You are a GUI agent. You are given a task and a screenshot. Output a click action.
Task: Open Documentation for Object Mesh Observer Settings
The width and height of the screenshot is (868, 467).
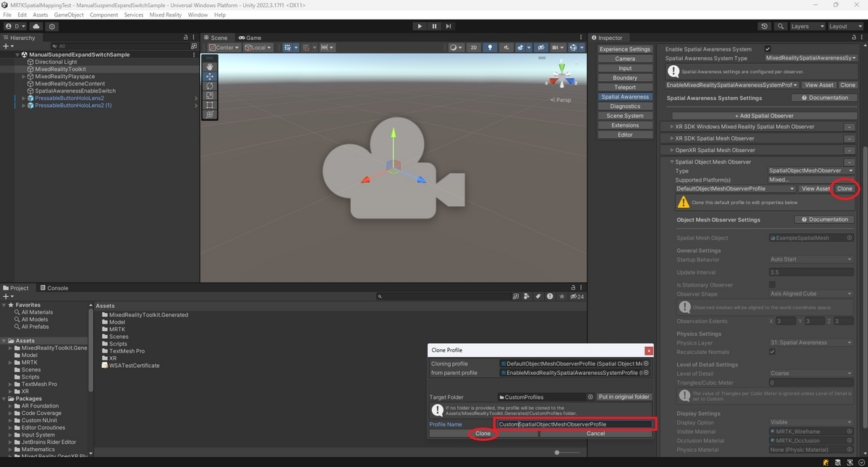(x=824, y=219)
